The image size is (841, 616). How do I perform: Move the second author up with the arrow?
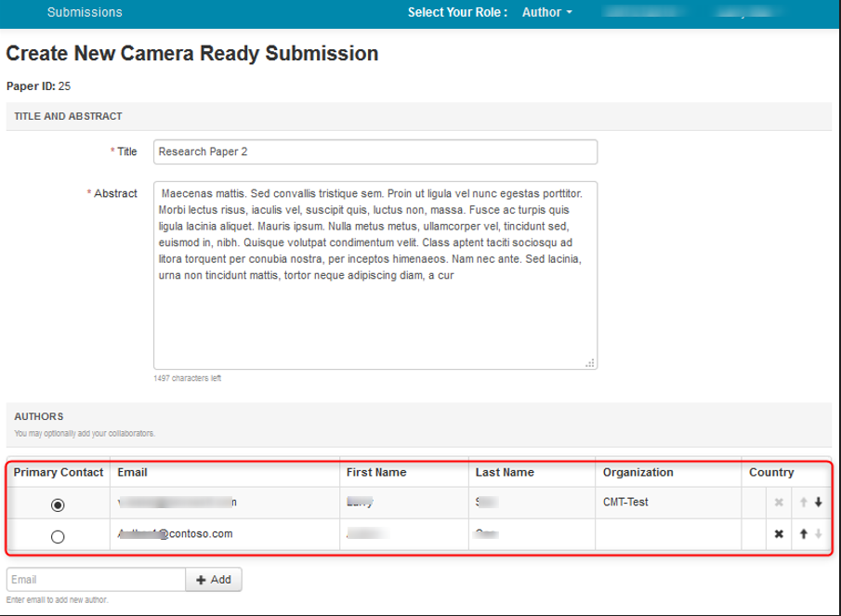[804, 534]
